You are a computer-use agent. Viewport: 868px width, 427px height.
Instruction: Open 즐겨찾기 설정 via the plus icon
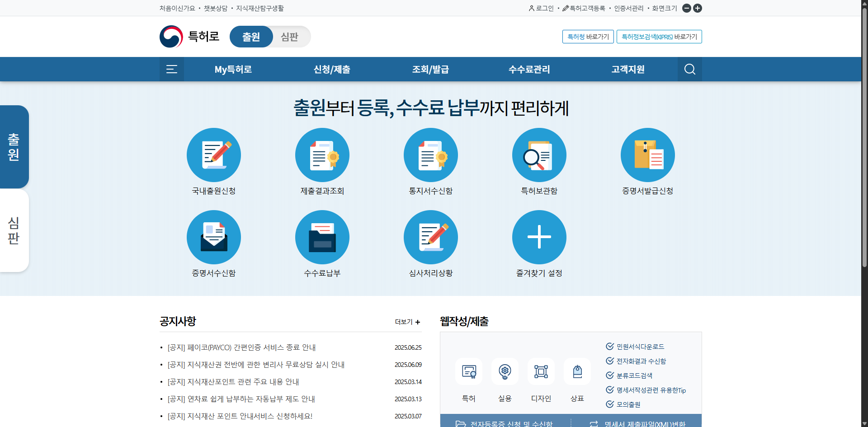539,237
